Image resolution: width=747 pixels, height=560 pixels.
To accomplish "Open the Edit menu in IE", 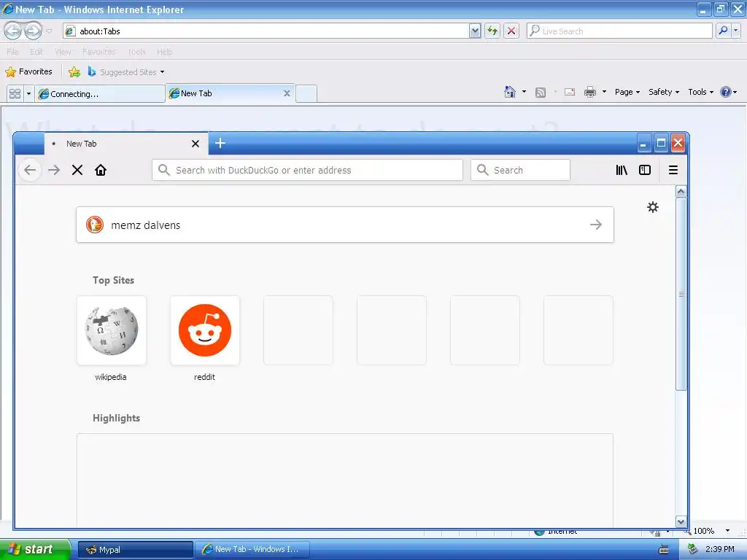I will (x=36, y=52).
